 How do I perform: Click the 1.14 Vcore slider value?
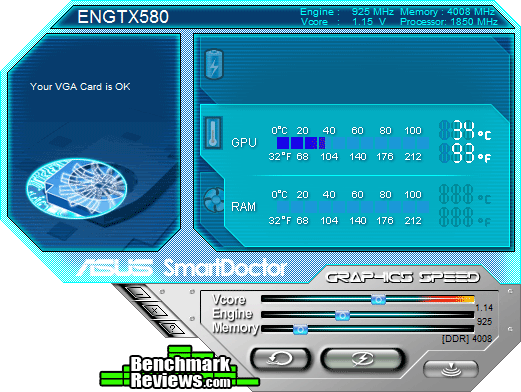click(484, 308)
